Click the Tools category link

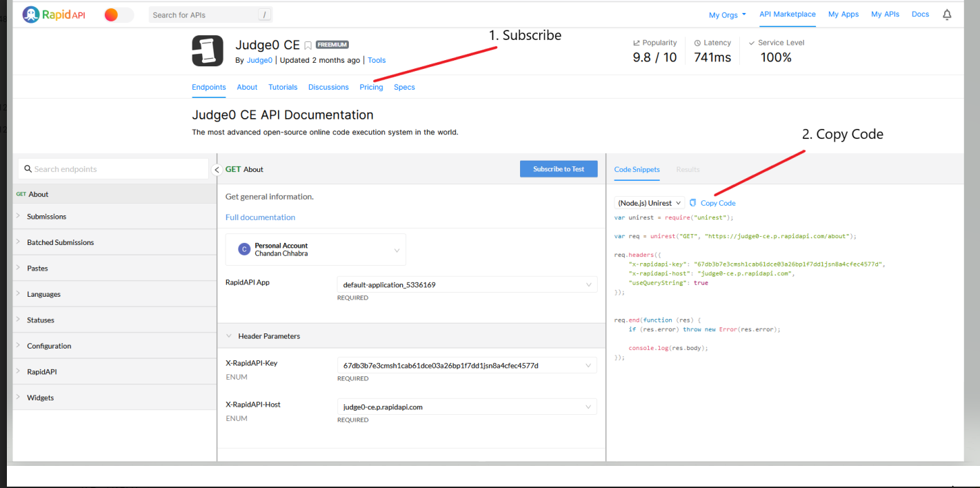click(x=377, y=60)
